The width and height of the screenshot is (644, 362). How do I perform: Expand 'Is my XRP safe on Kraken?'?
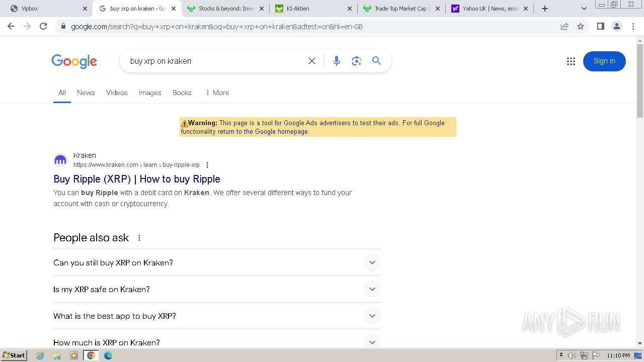coord(217,289)
